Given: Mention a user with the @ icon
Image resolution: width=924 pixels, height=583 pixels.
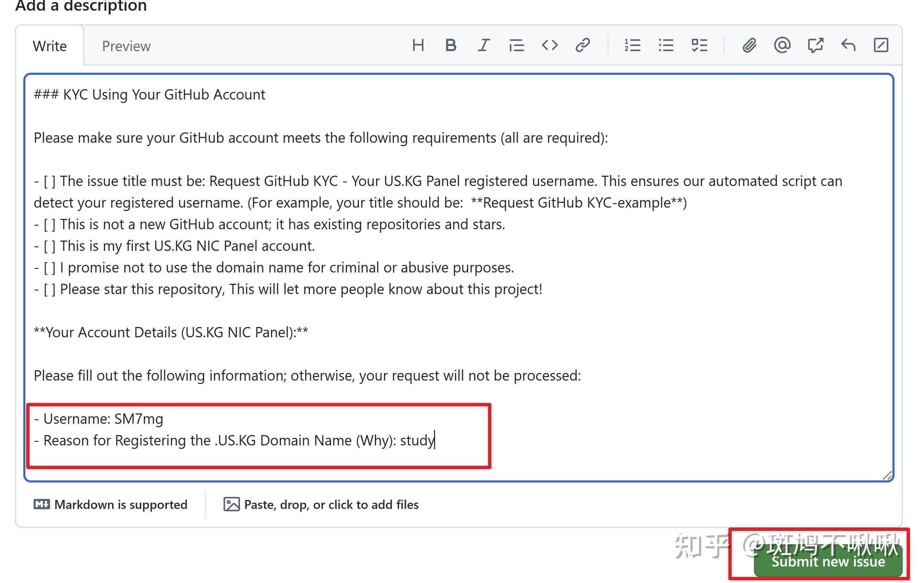Looking at the screenshot, I should pos(782,45).
